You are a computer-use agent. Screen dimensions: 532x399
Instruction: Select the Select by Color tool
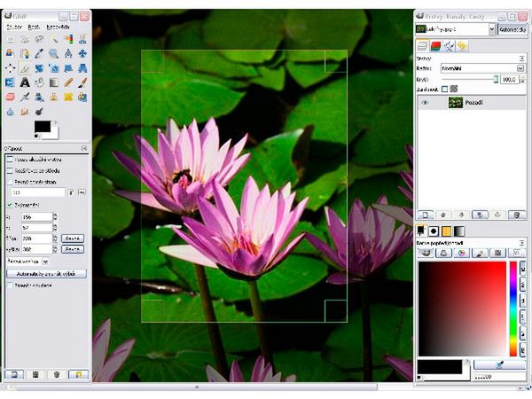tap(68, 39)
